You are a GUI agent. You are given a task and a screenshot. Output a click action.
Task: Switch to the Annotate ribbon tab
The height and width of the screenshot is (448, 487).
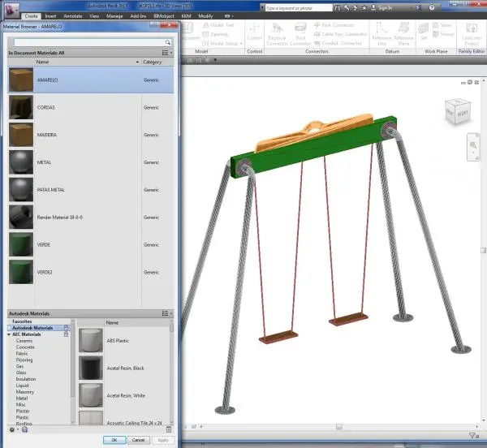point(73,16)
